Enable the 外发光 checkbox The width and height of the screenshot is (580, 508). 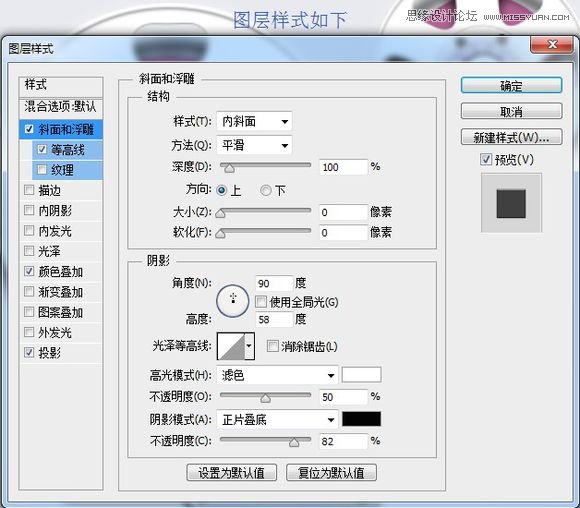tap(29, 332)
